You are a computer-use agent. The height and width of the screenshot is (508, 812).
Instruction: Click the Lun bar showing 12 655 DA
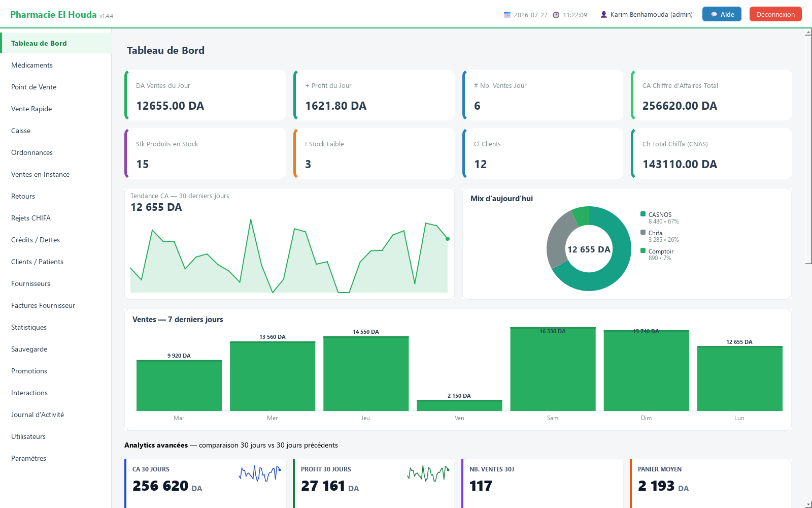click(739, 378)
